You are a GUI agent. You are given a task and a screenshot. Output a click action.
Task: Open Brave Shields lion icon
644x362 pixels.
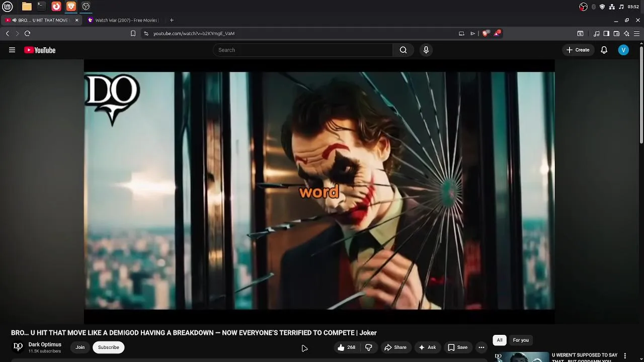coord(486,33)
